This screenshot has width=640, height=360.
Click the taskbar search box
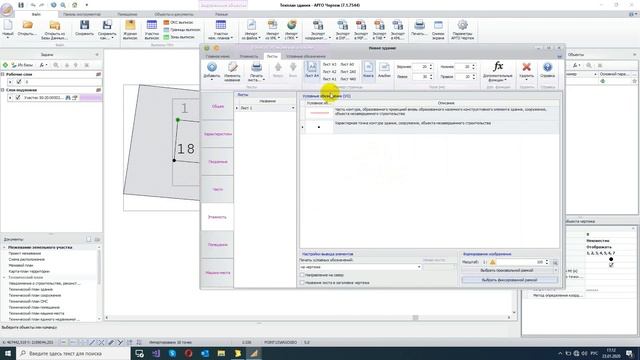point(73,353)
